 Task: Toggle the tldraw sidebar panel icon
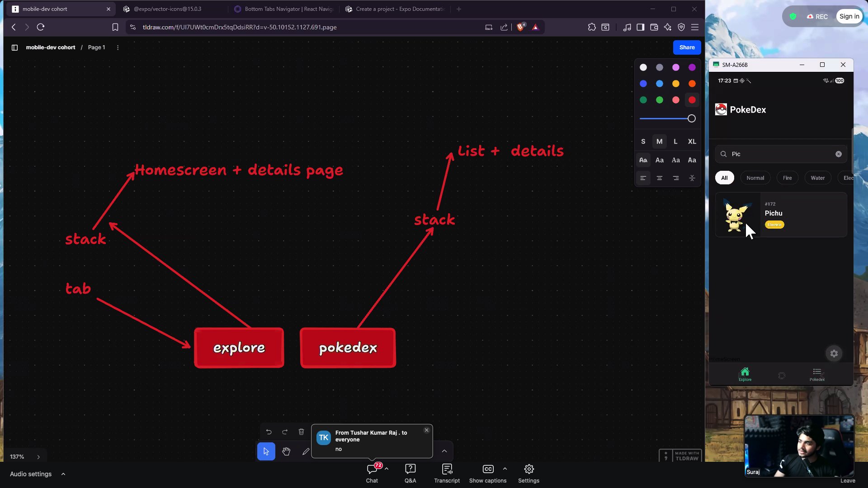tap(14, 47)
